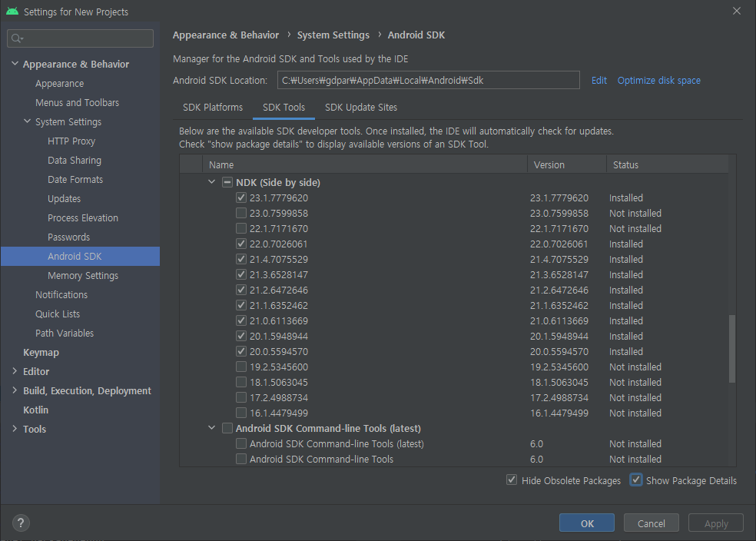Click the help question mark icon

pyautogui.click(x=21, y=523)
